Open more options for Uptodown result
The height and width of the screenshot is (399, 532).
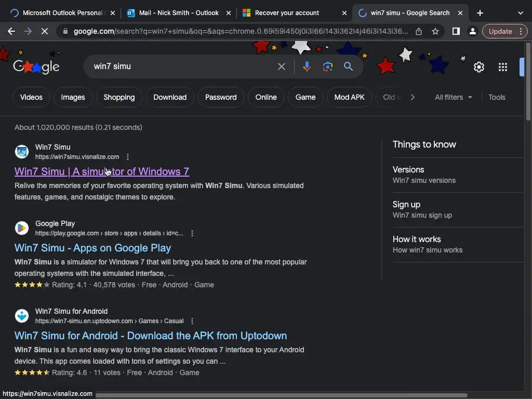click(192, 321)
